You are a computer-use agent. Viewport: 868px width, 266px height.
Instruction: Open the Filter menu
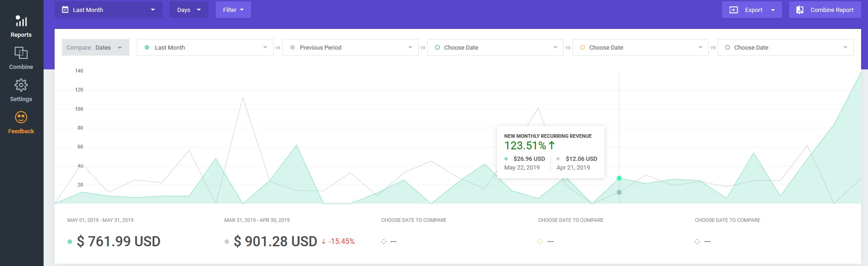[x=233, y=10]
